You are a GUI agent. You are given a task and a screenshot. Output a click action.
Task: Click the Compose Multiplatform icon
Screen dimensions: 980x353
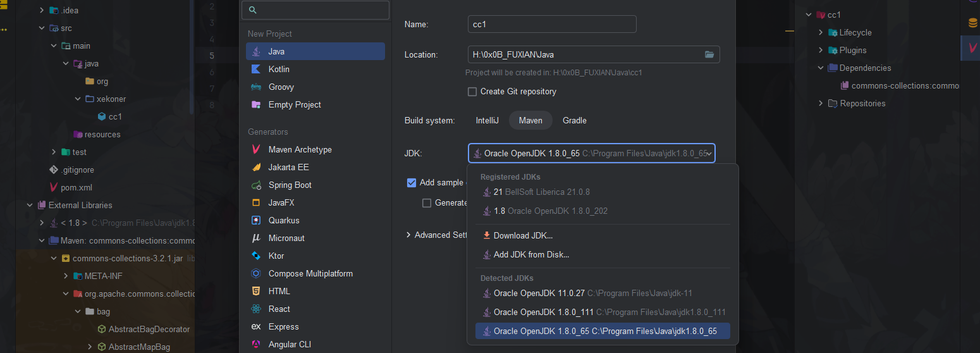pos(256,273)
